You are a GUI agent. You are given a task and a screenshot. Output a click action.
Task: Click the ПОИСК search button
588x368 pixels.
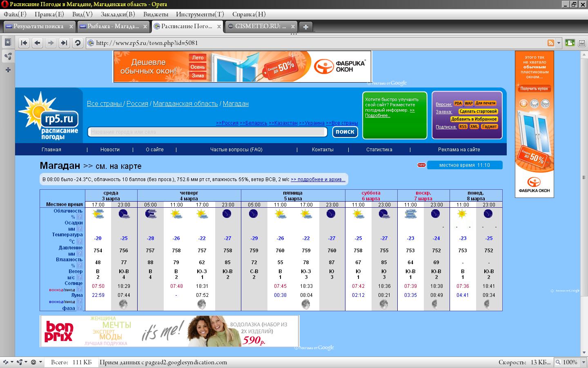(345, 132)
